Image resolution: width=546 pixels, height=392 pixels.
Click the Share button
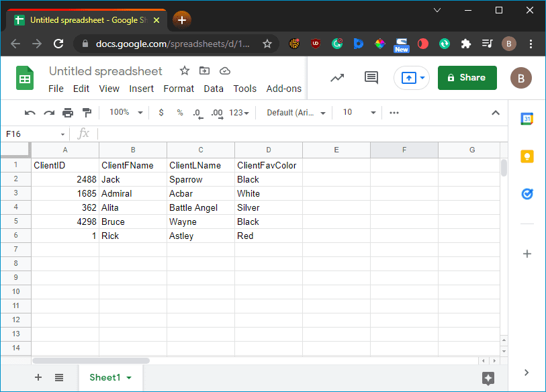point(467,78)
